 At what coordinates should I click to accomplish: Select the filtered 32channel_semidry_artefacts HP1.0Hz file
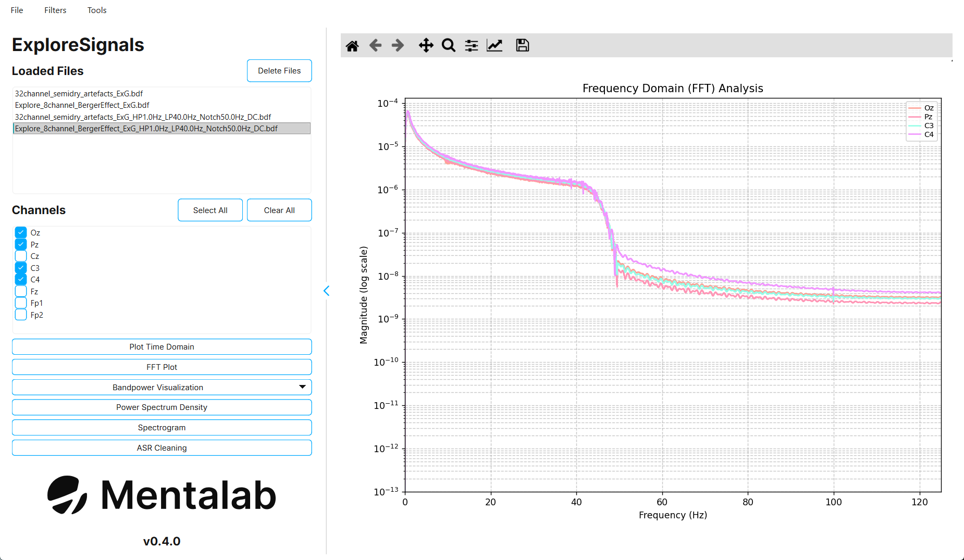click(x=162, y=117)
